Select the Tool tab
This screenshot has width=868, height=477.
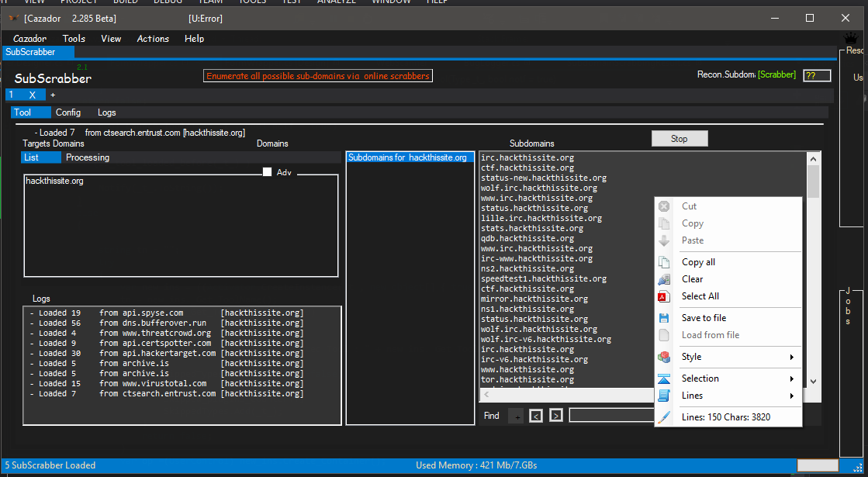(x=31, y=112)
